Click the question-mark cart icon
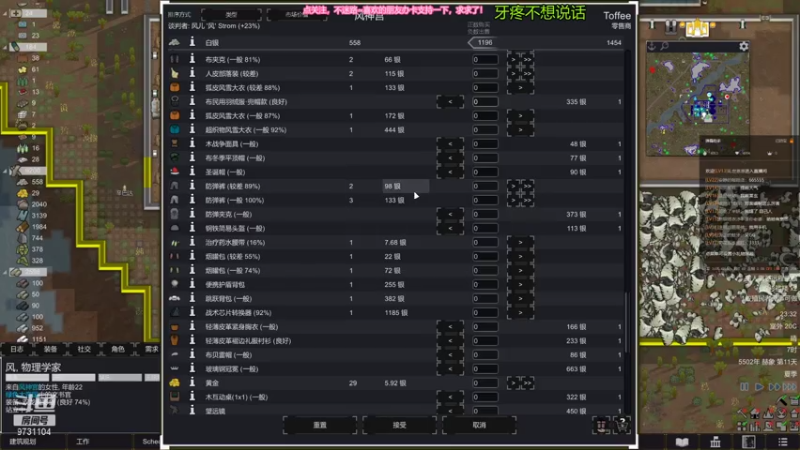 pos(622,424)
